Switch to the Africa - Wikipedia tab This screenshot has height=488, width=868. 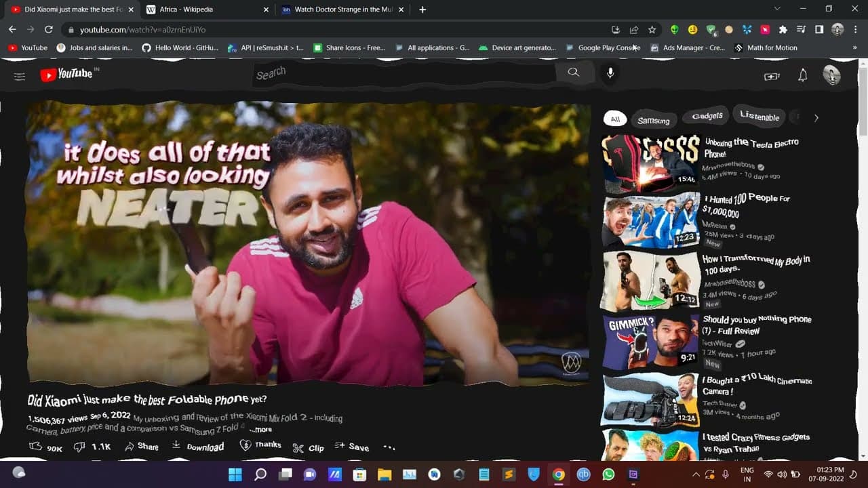[203, 9]
